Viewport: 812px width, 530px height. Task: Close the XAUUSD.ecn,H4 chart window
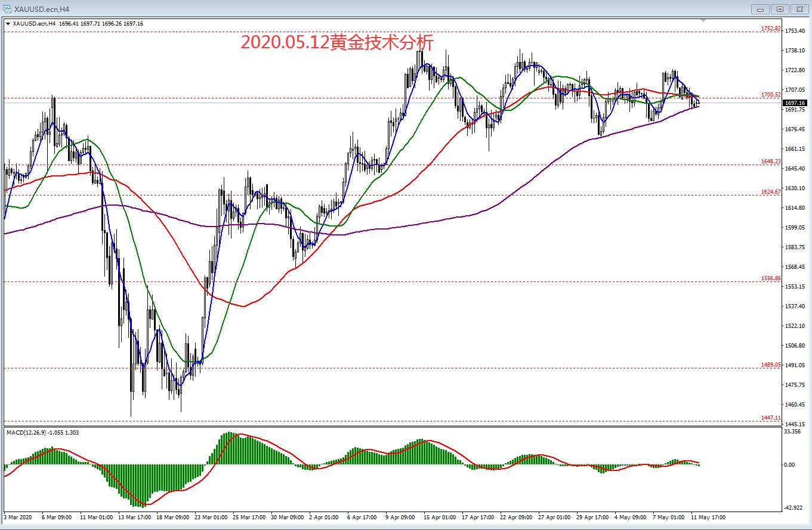(799, 9)
